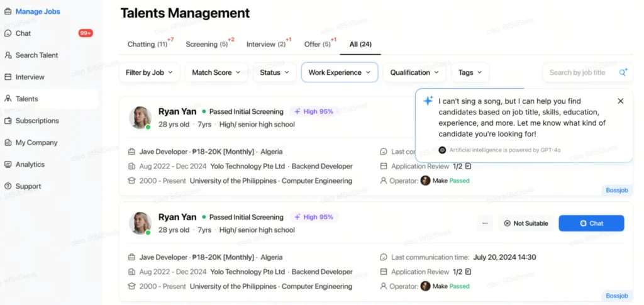This screenshot has height=305, width=644.
Task: Click the second card's Bossjob tag
Action: coord(617,296)
